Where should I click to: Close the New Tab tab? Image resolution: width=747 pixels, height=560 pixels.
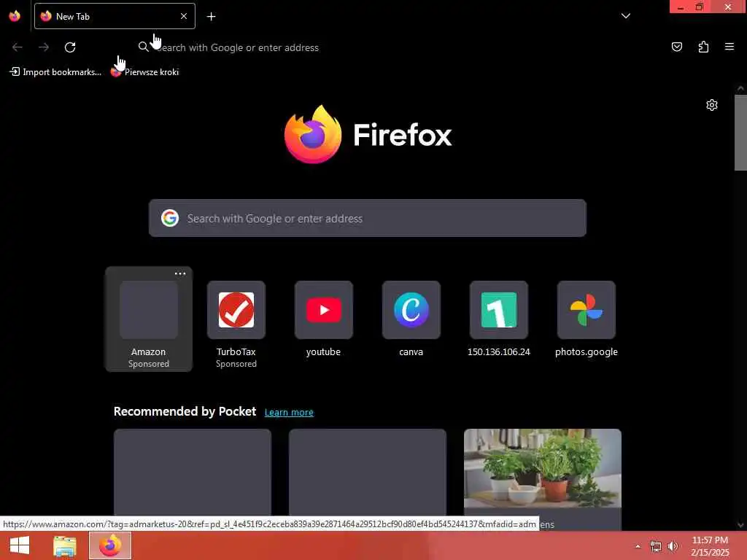[x=184, y=16]
